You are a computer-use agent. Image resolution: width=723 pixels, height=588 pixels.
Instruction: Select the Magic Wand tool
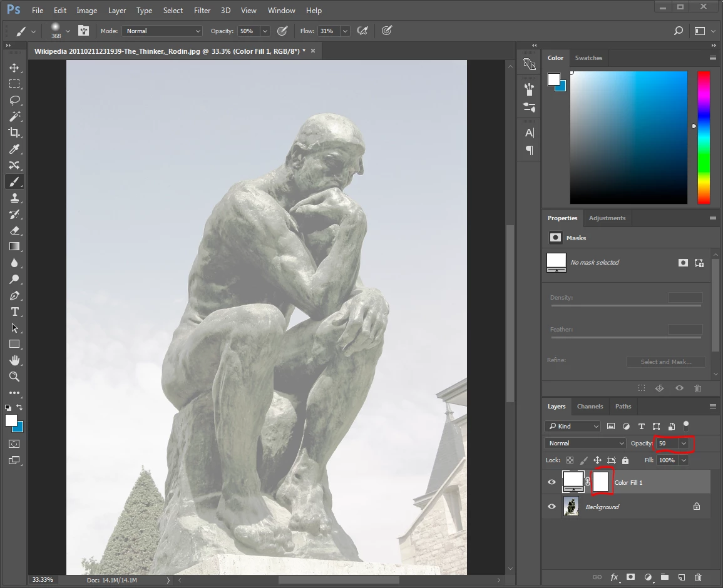click(14, 116)
